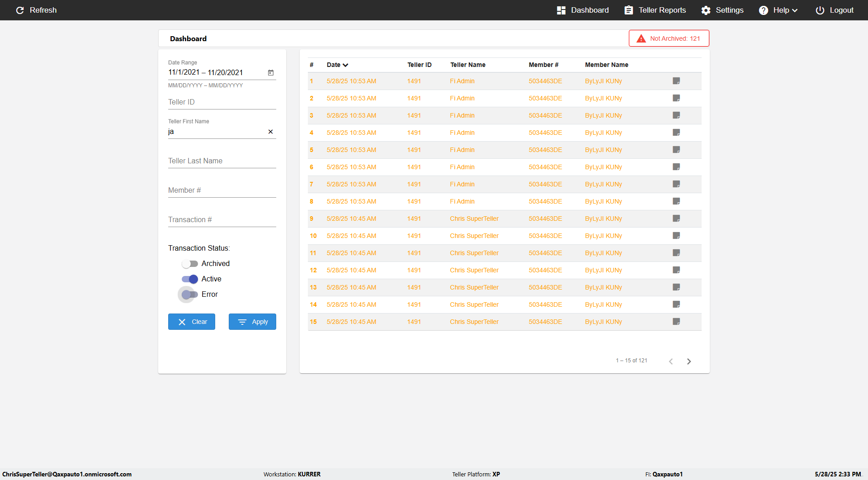Click the Refresh icon in top bar
The height and width of the screenshot is (480, 868).
pyautogui.click(x=20, y=10)
